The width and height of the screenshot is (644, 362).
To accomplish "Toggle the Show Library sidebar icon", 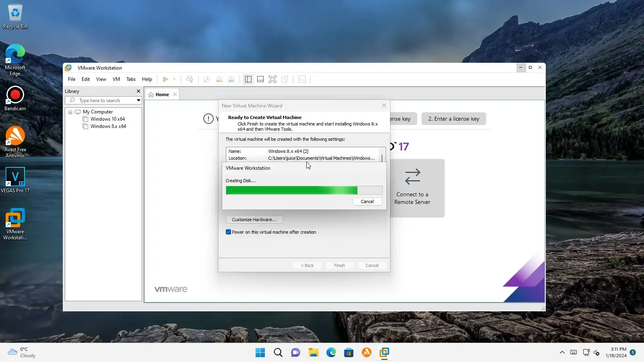I will [x=248, y=79].
